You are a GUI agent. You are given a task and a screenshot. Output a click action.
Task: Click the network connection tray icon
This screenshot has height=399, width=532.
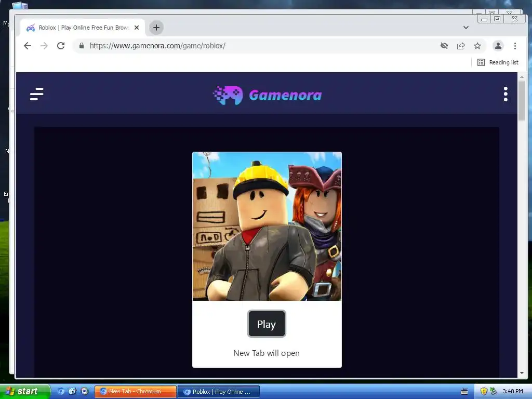(494, 392)
